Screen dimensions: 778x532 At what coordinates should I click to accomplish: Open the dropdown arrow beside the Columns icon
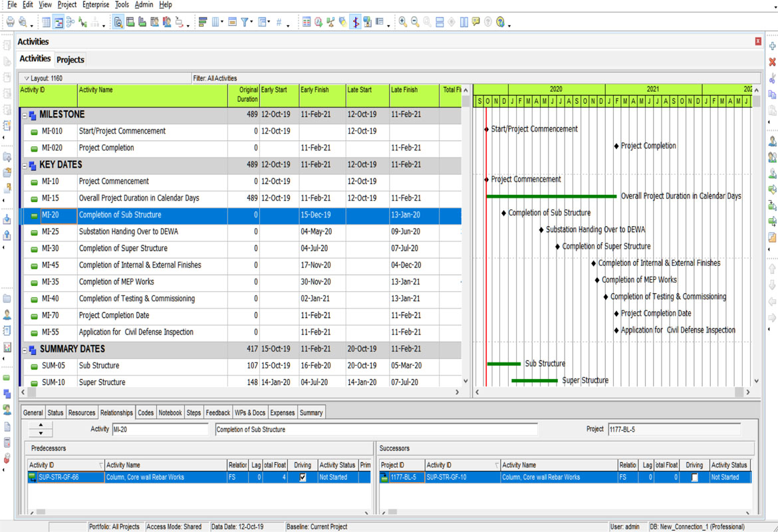click(222, 22)
